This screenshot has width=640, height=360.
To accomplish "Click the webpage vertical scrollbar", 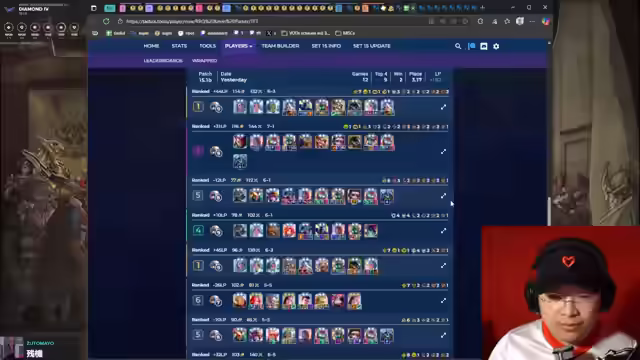I will [549, 211].
